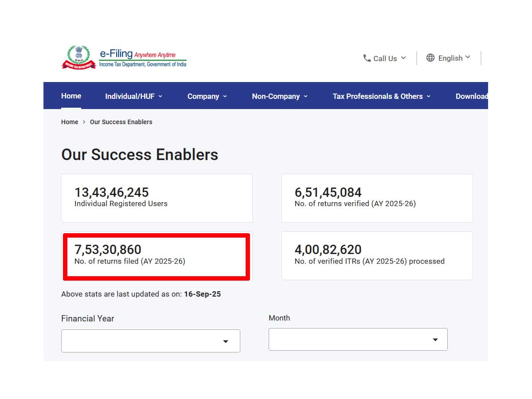This screenshot has width=532, height=399.
Task: Expand the Individual/HUF menu
Action: 133,96
